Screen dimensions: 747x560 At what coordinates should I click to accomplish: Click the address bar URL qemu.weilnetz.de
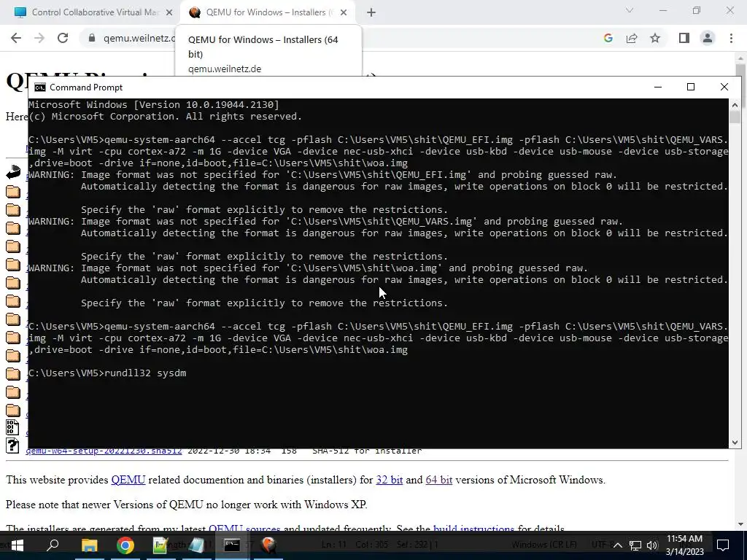pos(139,38)
